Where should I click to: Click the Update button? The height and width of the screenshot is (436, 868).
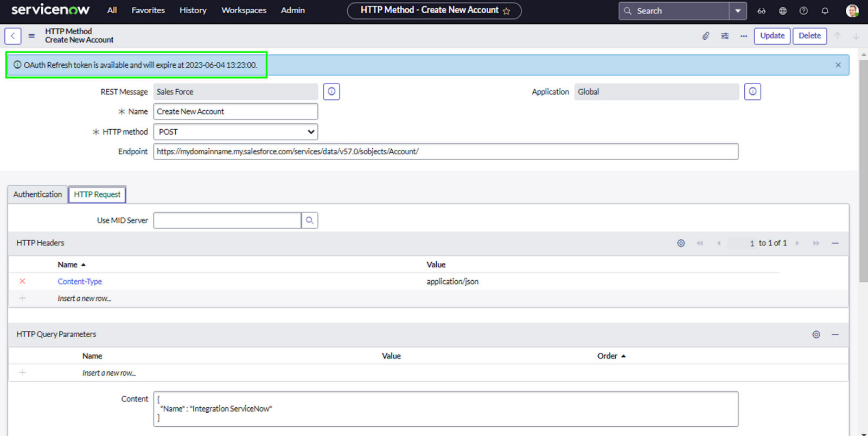772,36
